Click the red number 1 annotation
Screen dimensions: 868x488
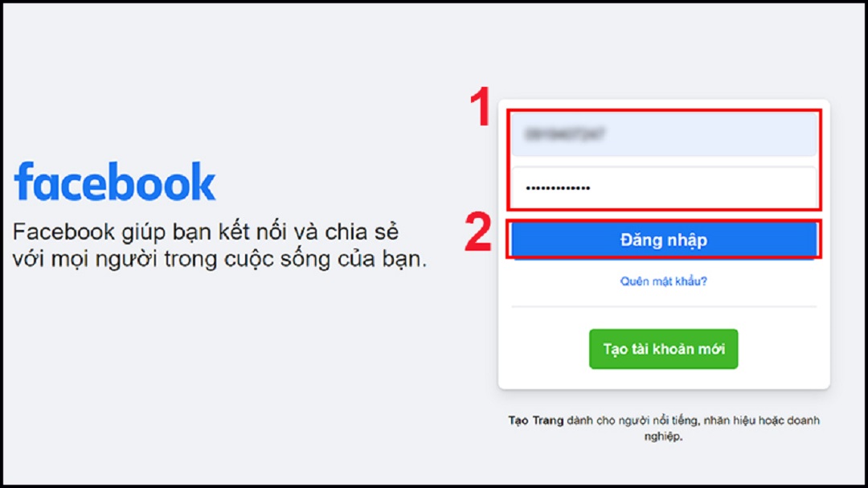pos(481,106)
